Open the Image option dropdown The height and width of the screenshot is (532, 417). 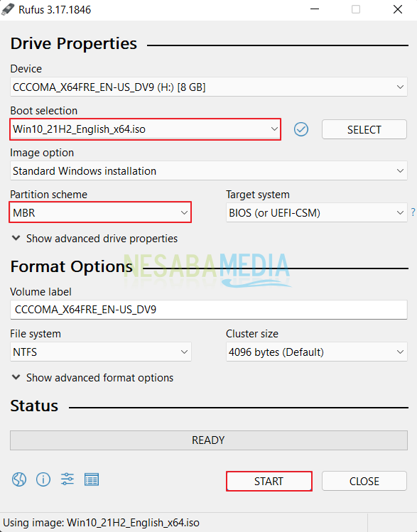coord(209,171)
